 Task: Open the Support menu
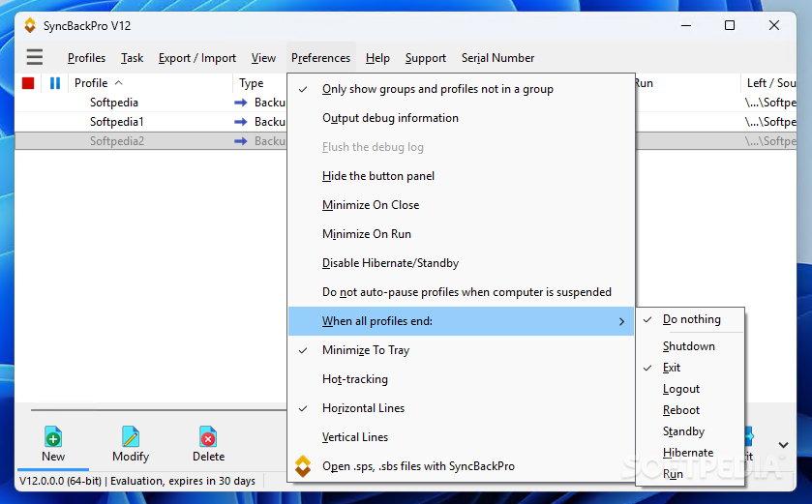(426, 58)
